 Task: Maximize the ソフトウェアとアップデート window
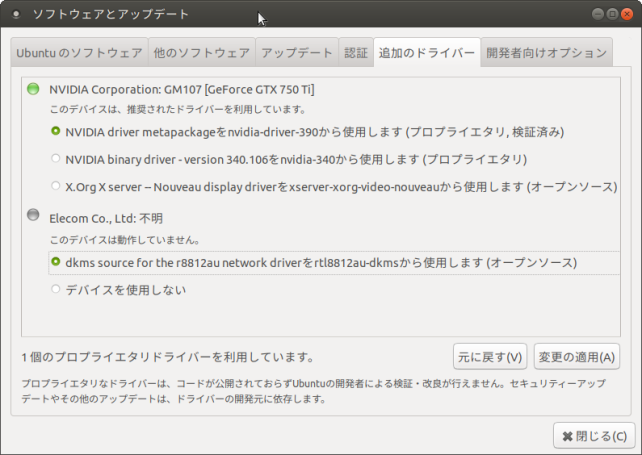612,14
